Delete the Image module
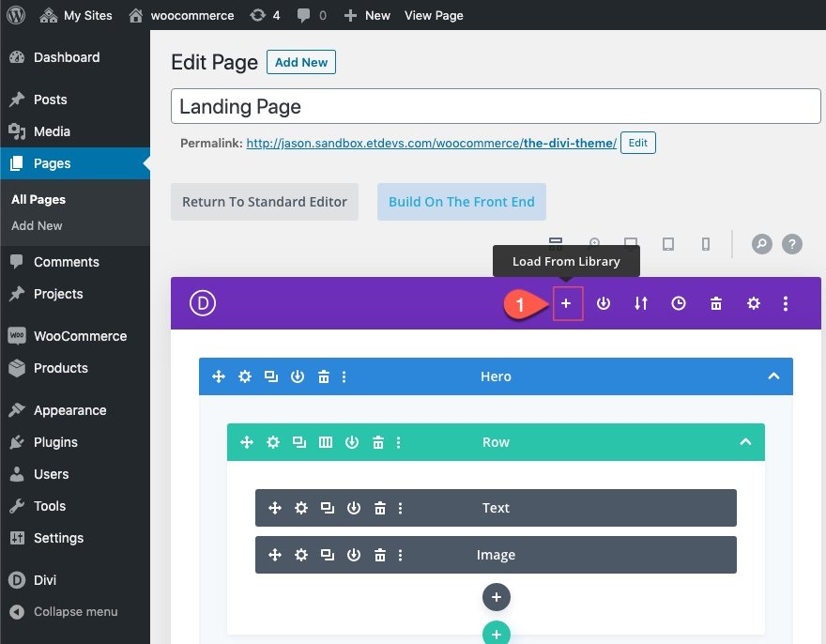The width and height of the screenshot is (826, 644). (380, 555)
